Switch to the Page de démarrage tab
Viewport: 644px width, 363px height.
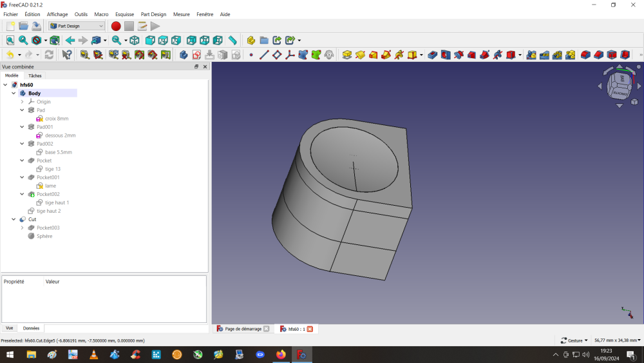[243, 329]
